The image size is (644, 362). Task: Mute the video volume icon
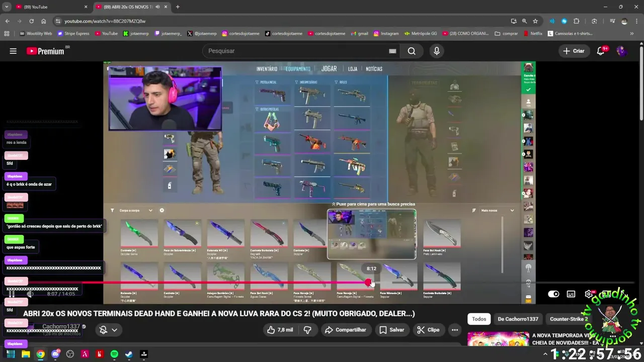click(30, 294)
